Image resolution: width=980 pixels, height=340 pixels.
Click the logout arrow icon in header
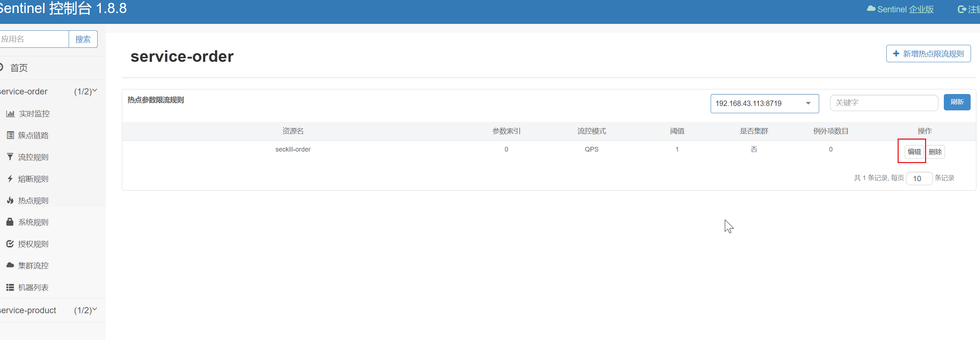point(962,9)
